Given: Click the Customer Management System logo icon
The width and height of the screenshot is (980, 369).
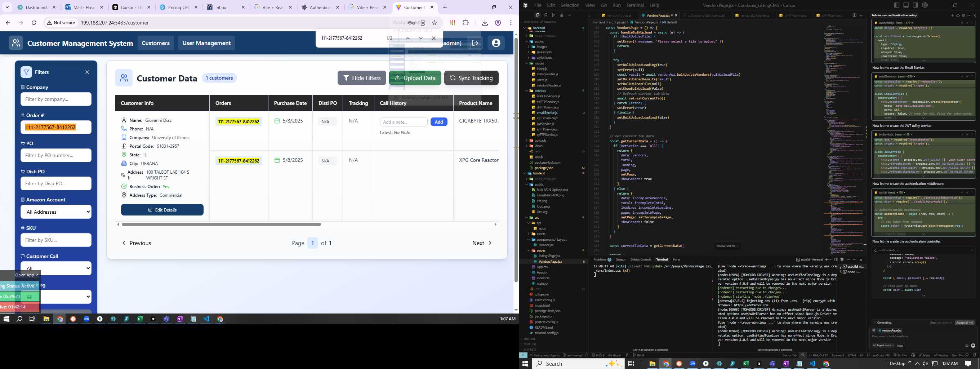Looking at the screenshot, I should pos(16,43).
